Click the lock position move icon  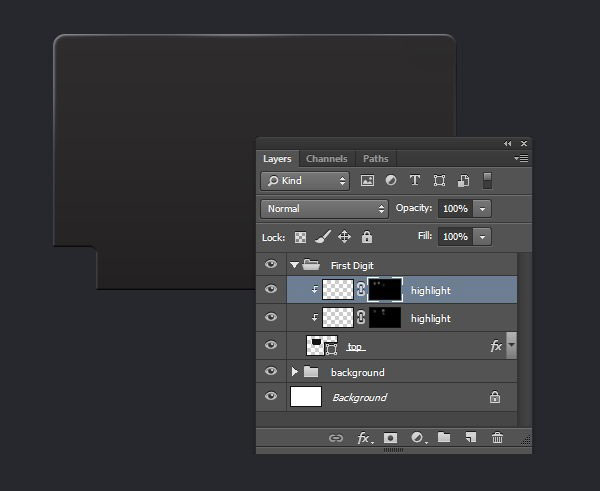coord(344,237)
